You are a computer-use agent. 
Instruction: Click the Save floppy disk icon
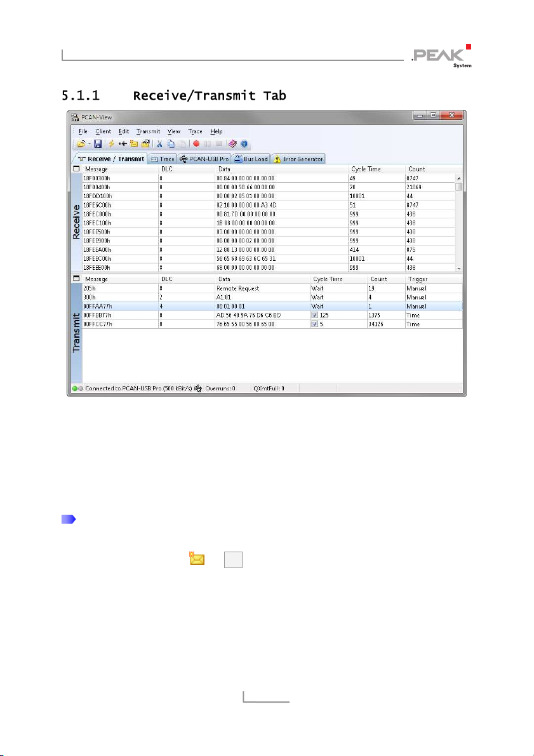click(x=97, y=143)
